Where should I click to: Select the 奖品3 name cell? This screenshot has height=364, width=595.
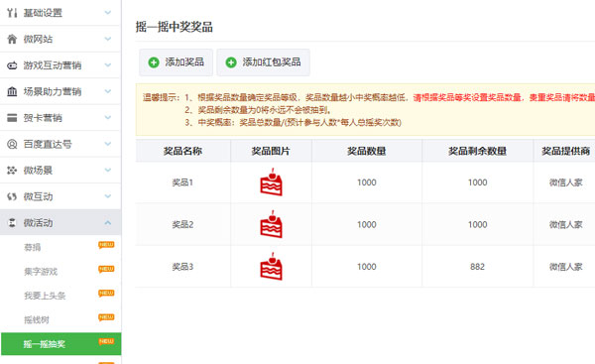click(x=182, y=267)
